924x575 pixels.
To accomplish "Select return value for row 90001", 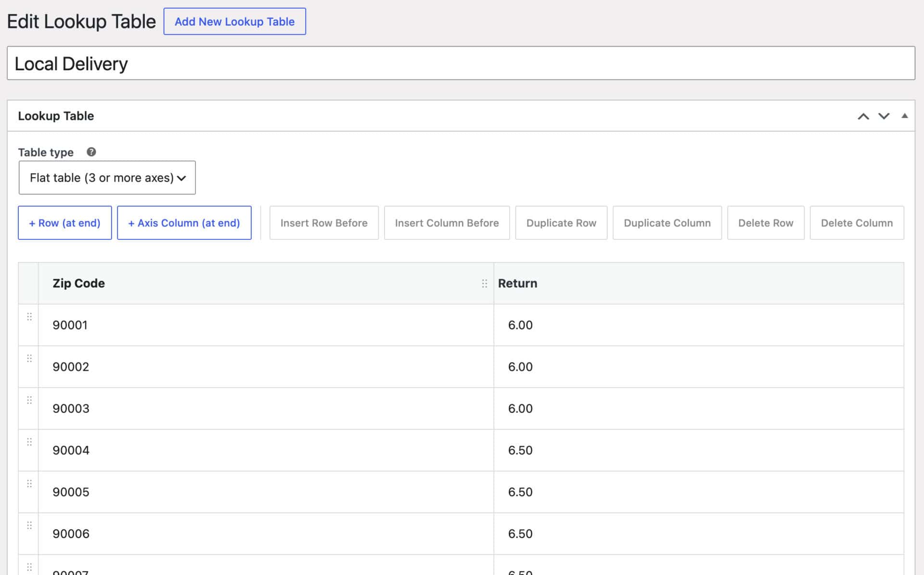I will click(699, 325).
